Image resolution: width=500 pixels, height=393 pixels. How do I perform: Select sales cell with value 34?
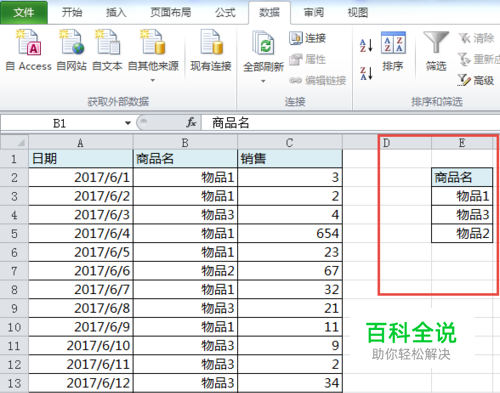click(x=290, y=383)
